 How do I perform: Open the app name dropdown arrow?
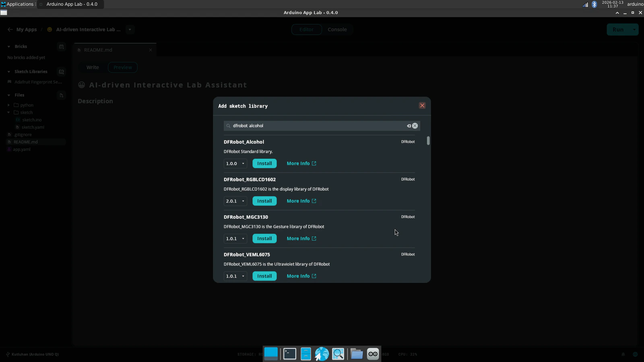[130, 29]
